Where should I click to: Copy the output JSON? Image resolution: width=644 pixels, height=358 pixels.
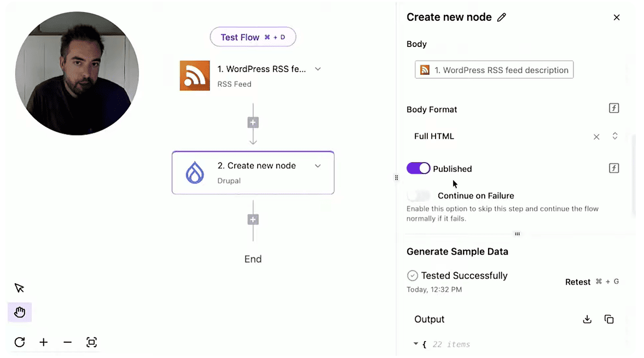(x=609, y=319)
